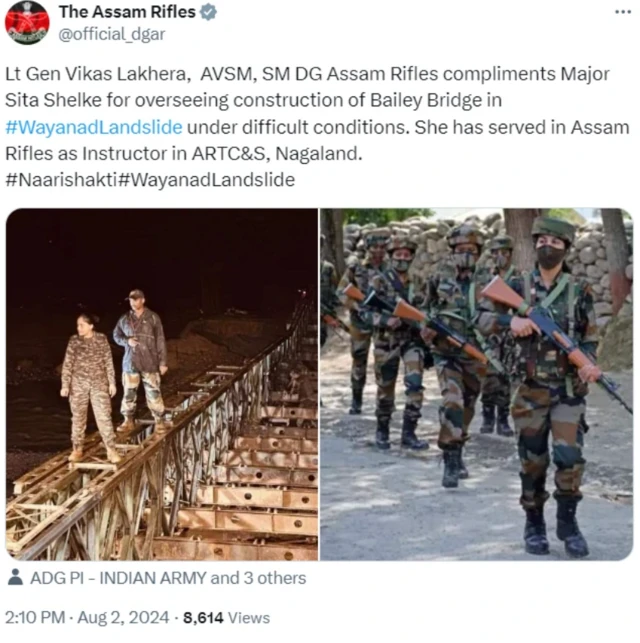The height and width of the screenshot is (643, 640).
Task: Click the "Sita Shelke" name in tweet
Action: click(x=53, y=100)
